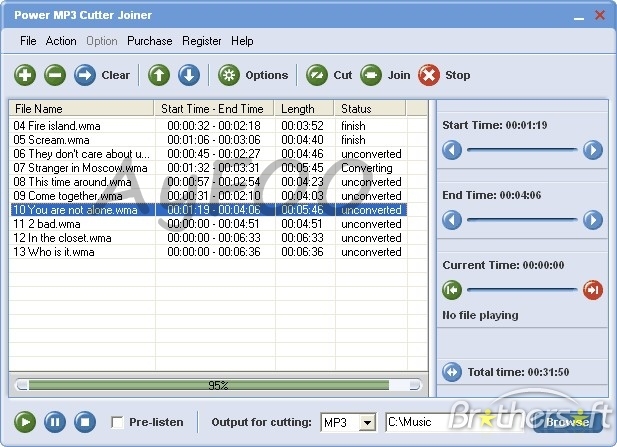Click the Options text label

pos(267,75)
